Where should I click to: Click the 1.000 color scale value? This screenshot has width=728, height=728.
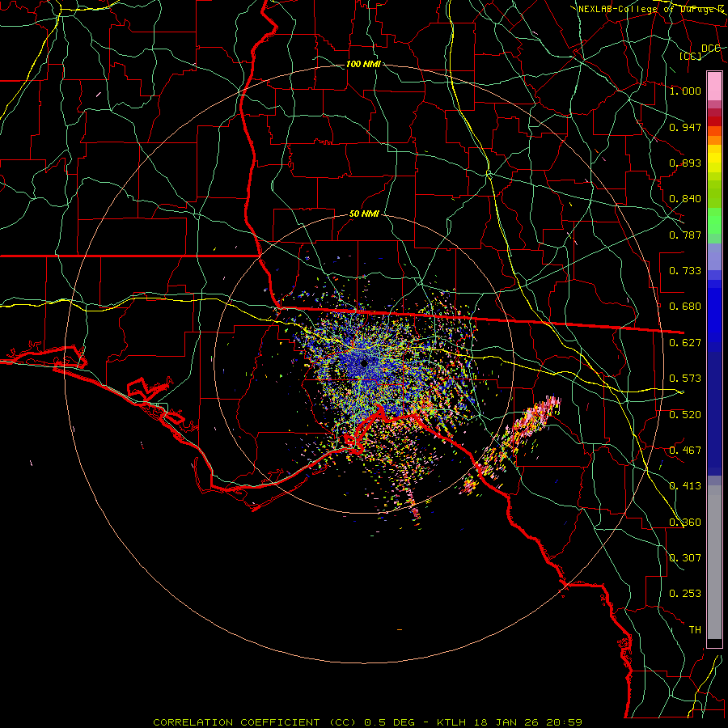point(685,91)
